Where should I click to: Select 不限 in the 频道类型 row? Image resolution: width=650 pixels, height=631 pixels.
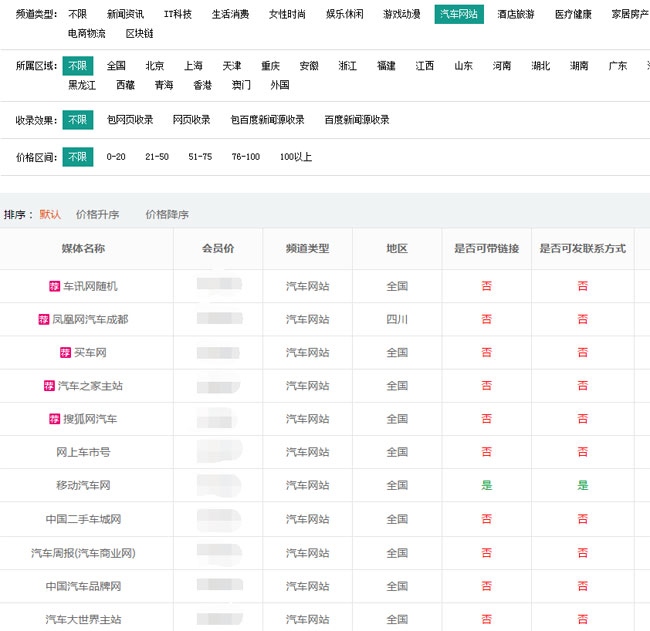tap(78, 15)
